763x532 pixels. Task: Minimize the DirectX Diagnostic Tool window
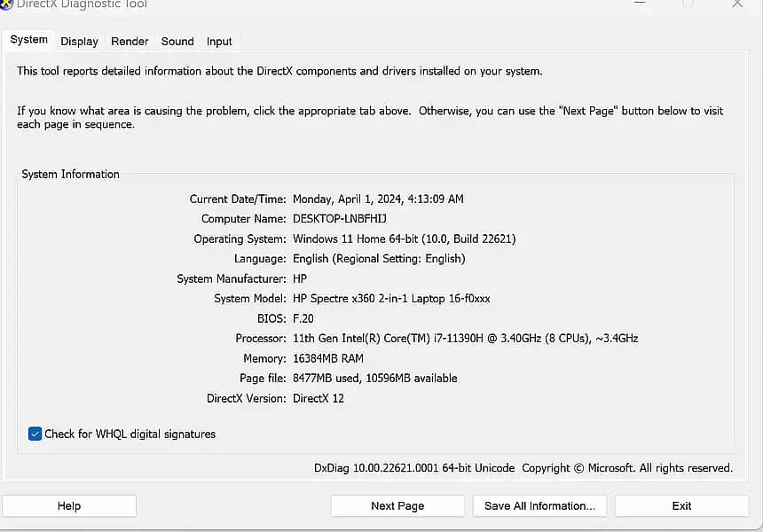[x=640, y=3]
